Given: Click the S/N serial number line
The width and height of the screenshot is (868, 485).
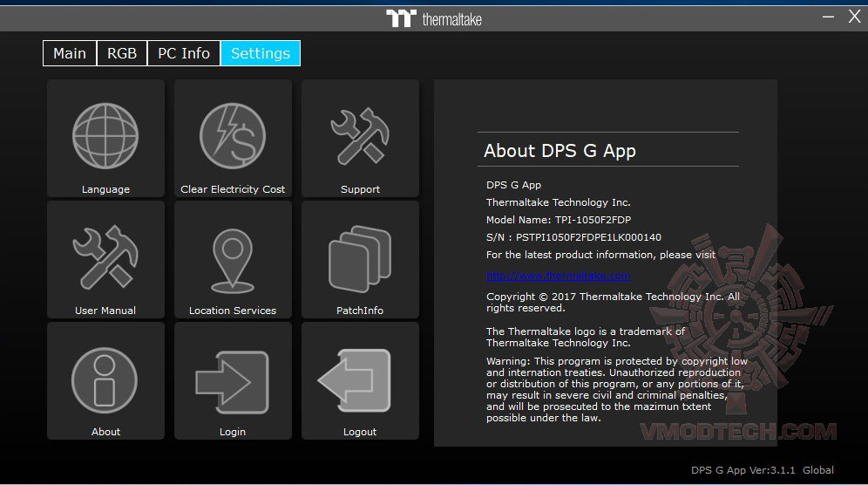Looking at the screenshot, I should [573, 237].
